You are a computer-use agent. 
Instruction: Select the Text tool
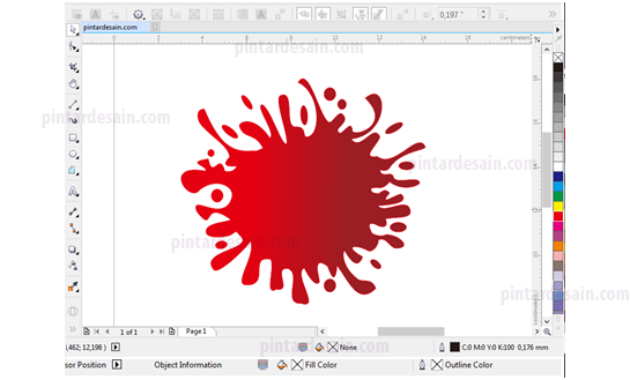point(73,191)
